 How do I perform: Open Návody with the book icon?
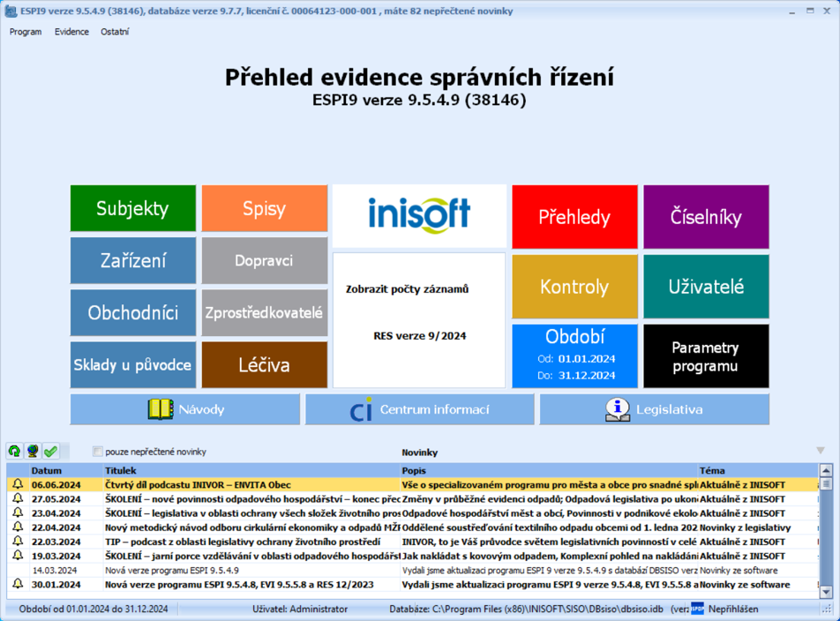[x=184, y=409]
